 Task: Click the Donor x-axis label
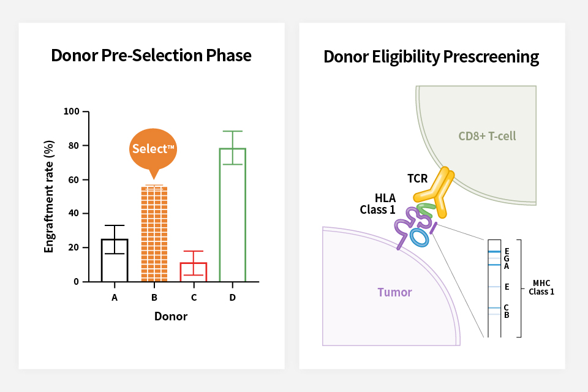170,317
